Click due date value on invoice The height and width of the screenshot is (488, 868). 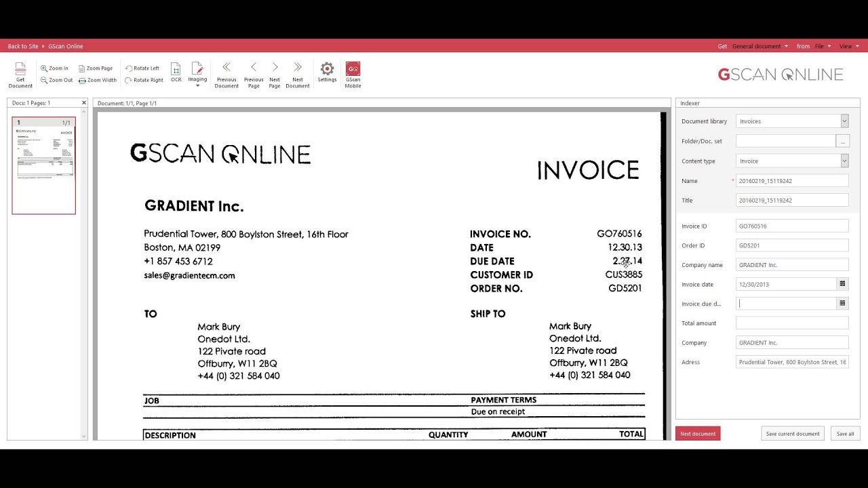tap(627, 261)
